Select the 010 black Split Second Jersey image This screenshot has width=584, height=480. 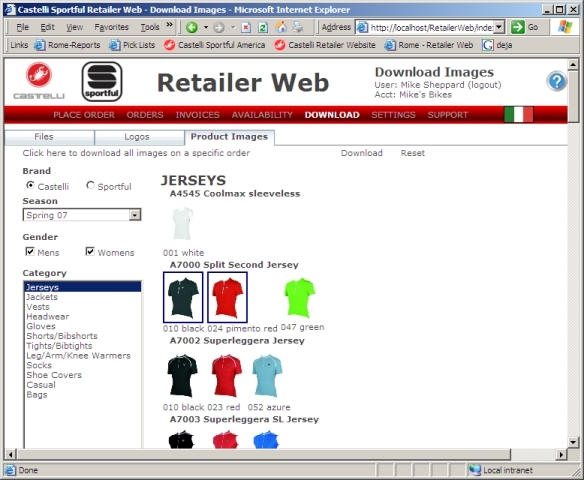pos(183,298)
